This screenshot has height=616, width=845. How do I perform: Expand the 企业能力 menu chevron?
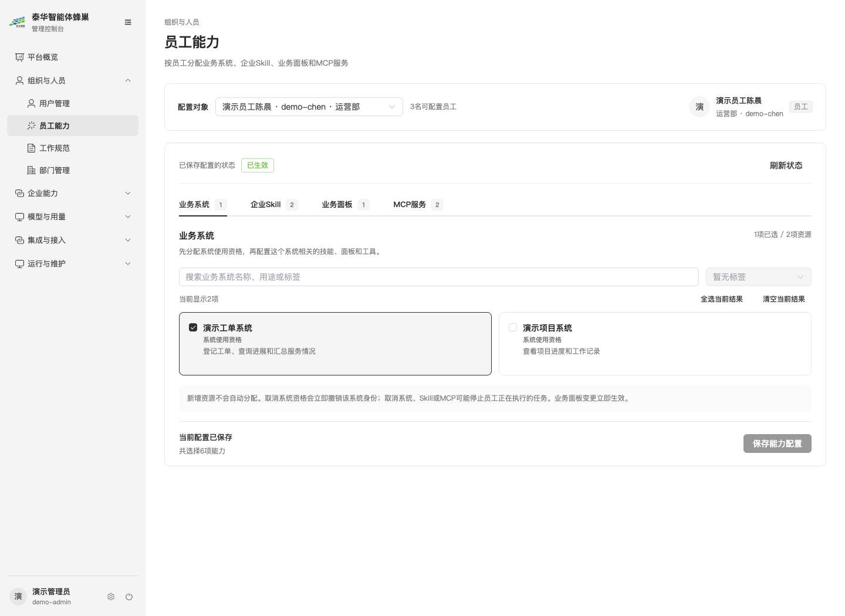128,193
